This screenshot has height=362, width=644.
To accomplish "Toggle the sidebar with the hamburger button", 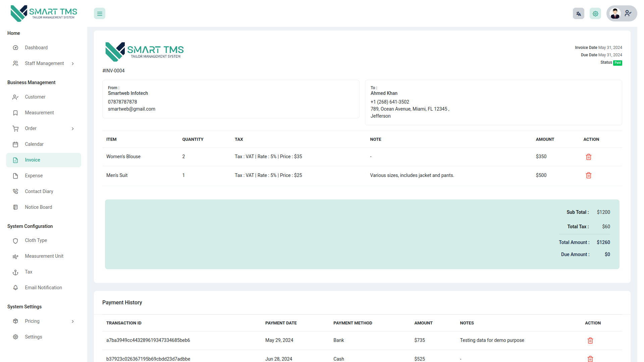I will click(99, 13).
